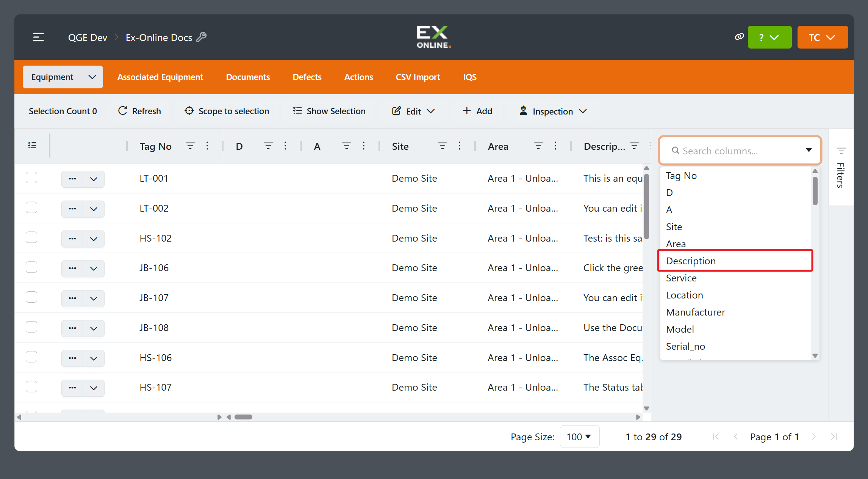Open the green help question-mark dropdown
868x479 pixels.
(769, 37)
